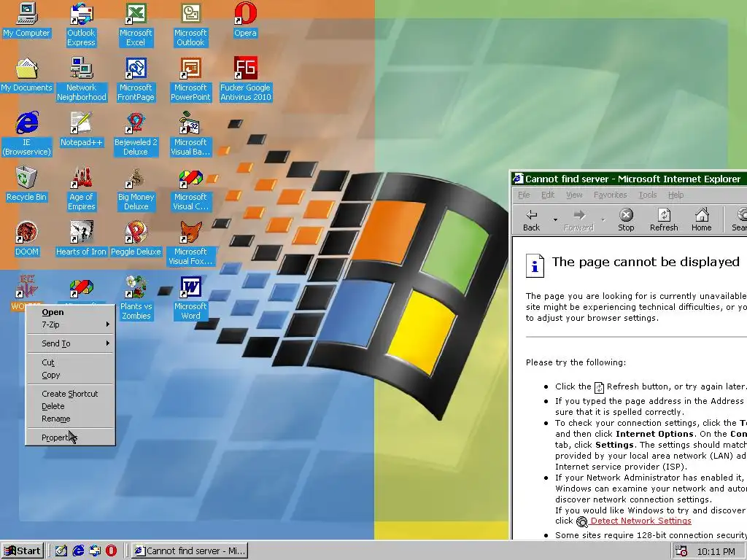Open the File menu in Internet Explorer

click(x=524, y=195)
